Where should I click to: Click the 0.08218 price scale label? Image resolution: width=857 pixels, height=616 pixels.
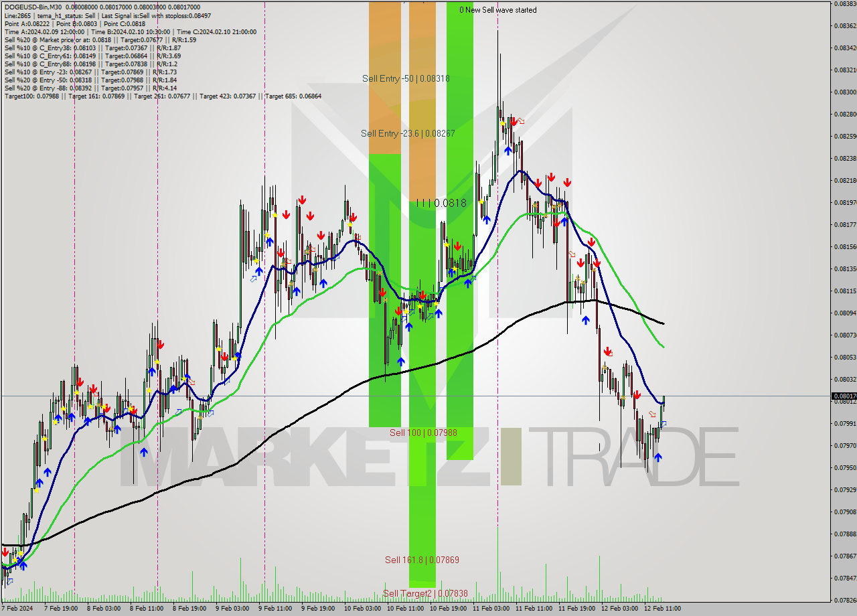tap(844, 180)
